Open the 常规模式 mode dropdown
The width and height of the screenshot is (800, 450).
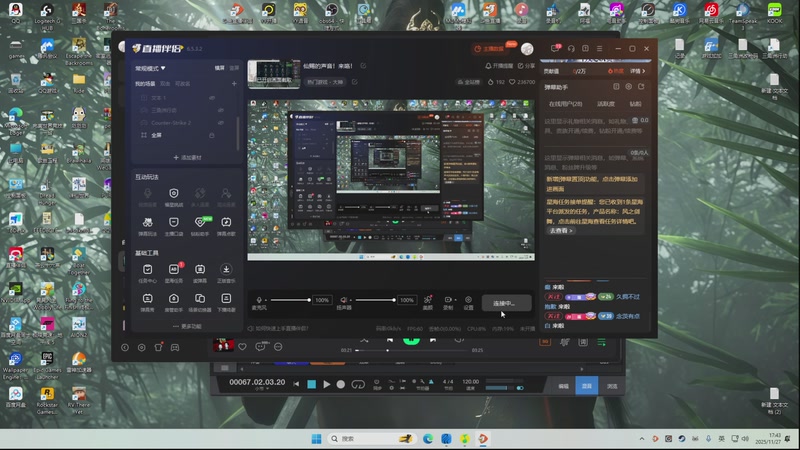(x=150, y=68)
